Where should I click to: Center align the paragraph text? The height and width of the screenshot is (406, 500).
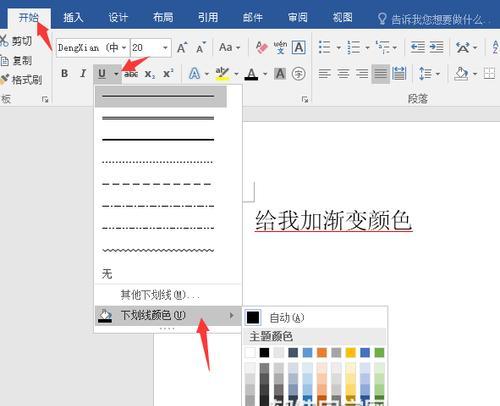[x=343, y=73]
